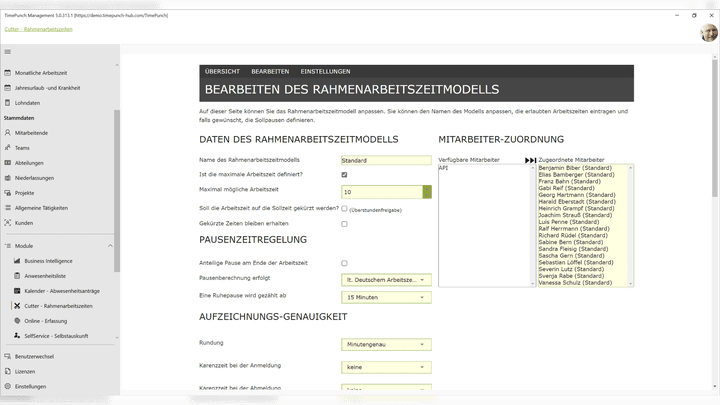Open Business Intelligence module link
Screen dimensions: 720x405
coord(48,261)
